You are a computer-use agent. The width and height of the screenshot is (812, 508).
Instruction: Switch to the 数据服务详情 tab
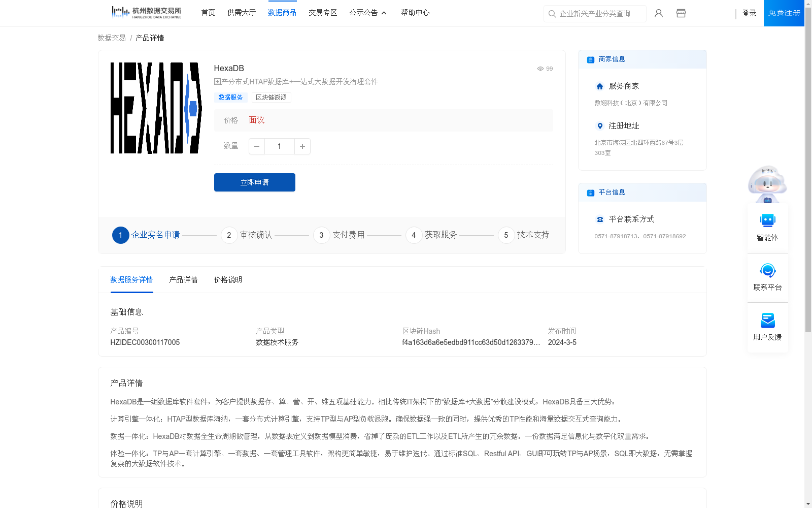(x=131, y=280)
